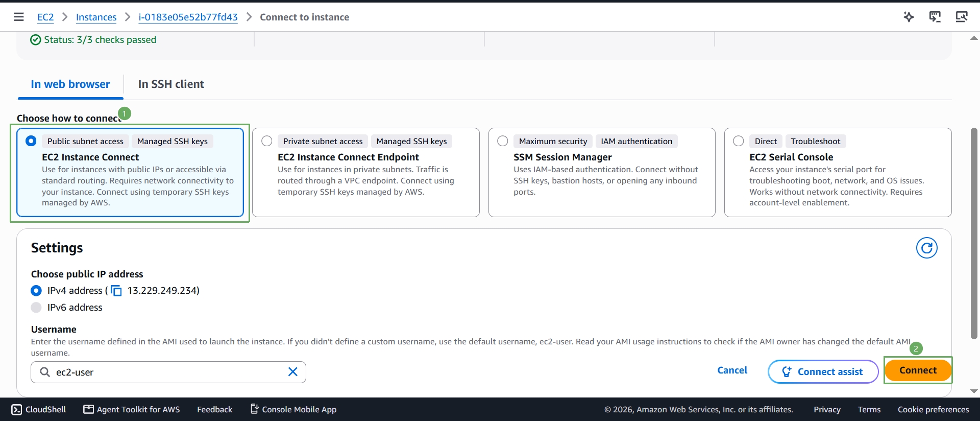This screenshot has width=980, height=421.
Task: Choose the IPv4 address radio button
Action: pyautogui.click(x=36, y=291)
